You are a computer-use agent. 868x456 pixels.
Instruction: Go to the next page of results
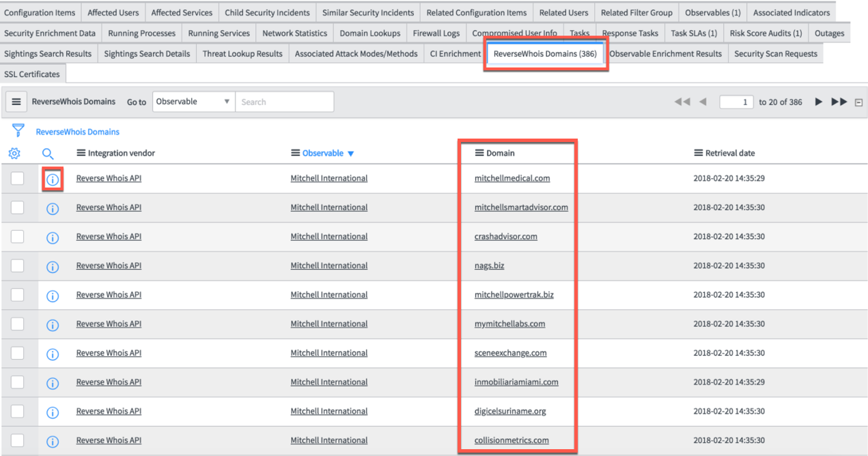(818, 102)
